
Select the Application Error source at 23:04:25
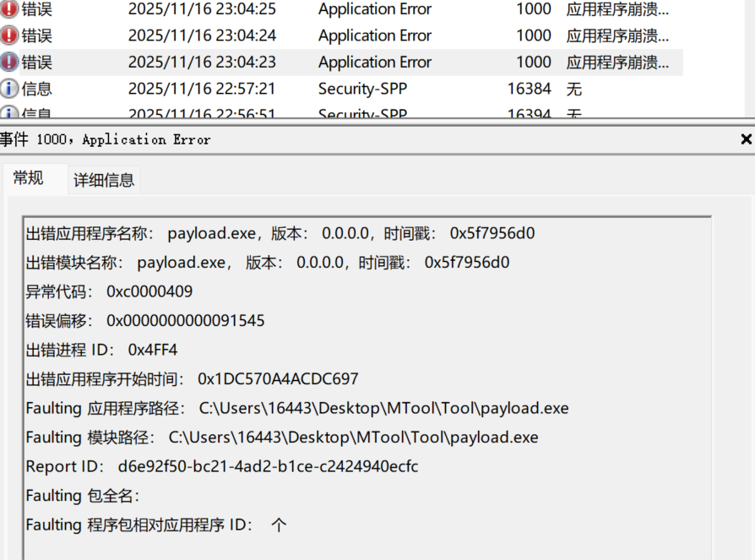click(374, 10)
